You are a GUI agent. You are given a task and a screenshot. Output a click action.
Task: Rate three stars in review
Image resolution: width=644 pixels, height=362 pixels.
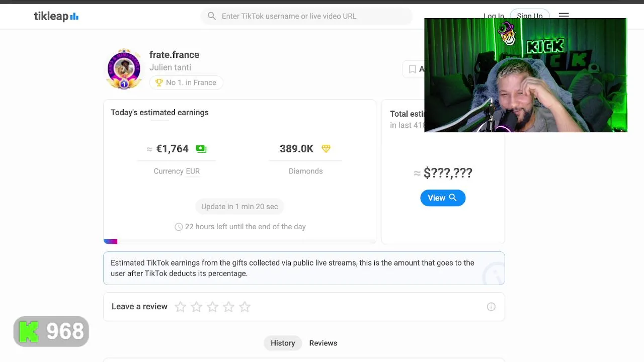[x=212, y=307]
